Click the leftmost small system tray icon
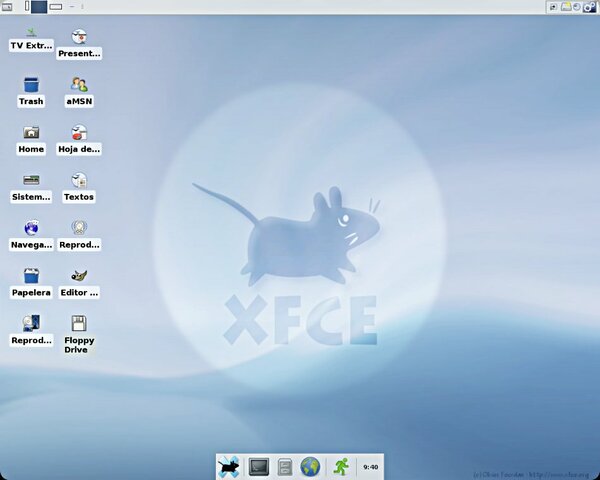Screen dimensions: 600x480 [553, 7]
